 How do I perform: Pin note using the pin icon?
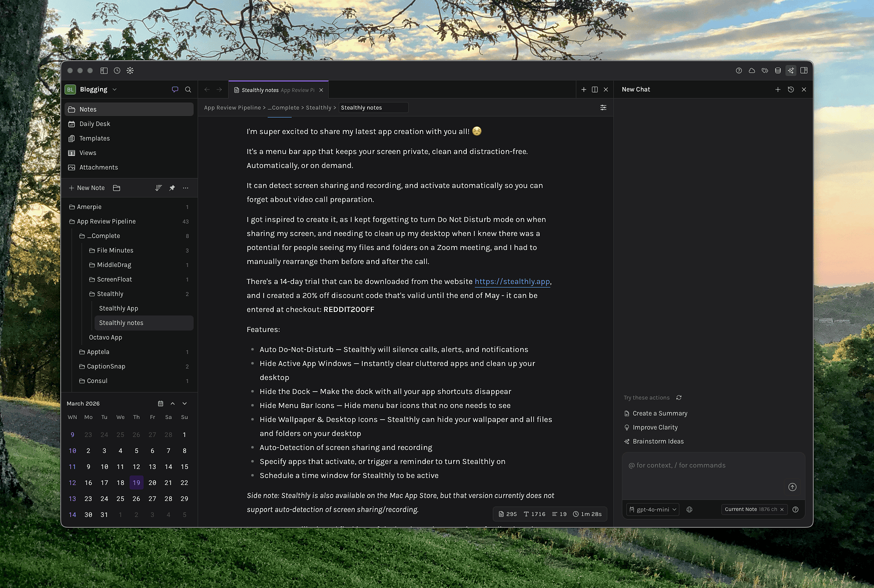coord(172,188)
